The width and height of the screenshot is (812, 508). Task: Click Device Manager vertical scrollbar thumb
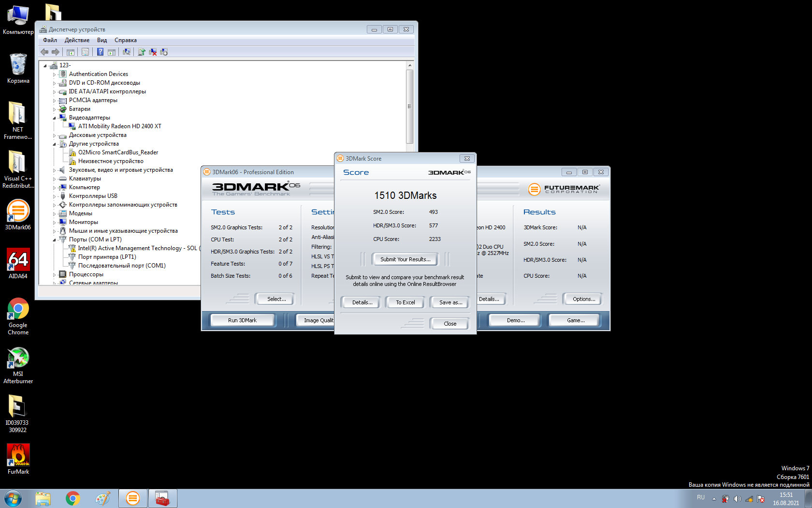(x=409, y=106)
